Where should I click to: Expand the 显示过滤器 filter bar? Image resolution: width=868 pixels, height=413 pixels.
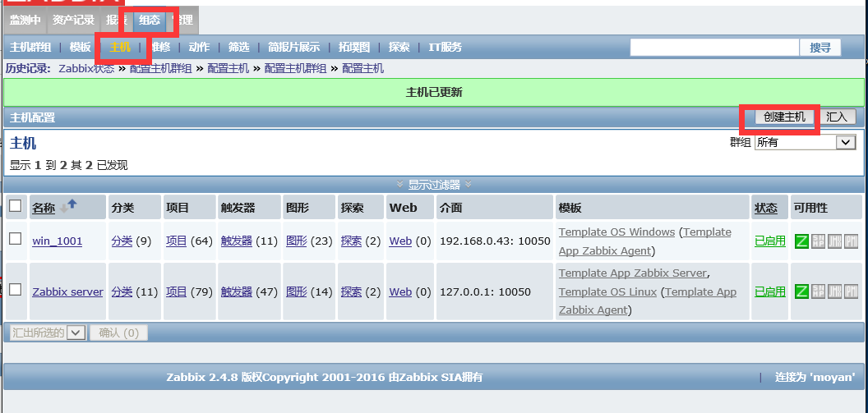pyautogui.click(x=434, y=185)
